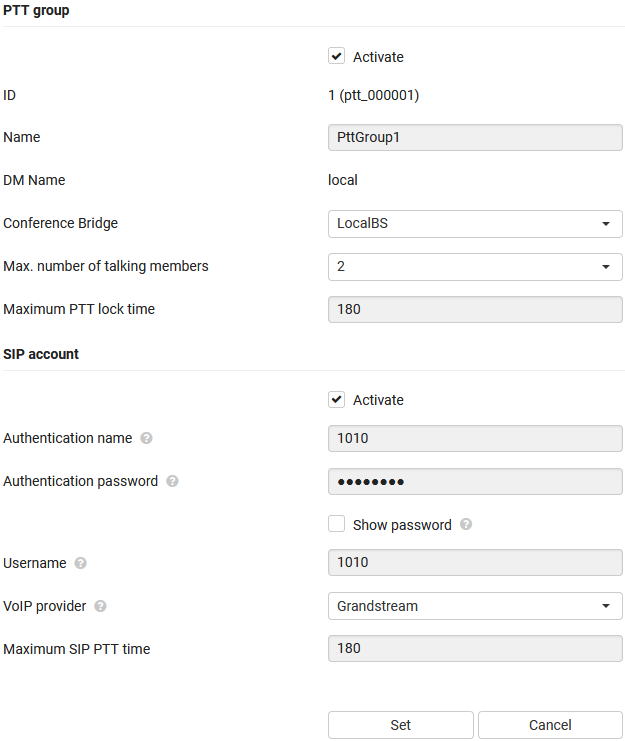Focus the Maximum PTT lock time field
The image size is (625, 741).
click(x=475, y=309)
